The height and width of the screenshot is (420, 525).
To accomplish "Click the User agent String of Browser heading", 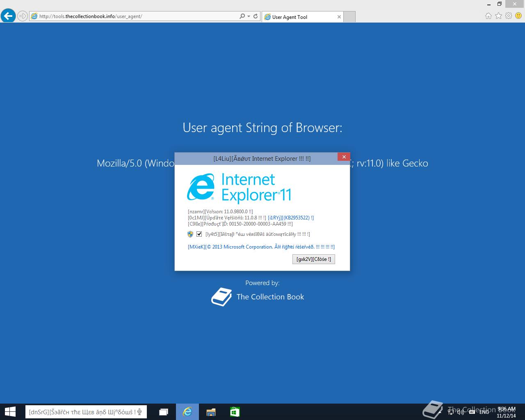I will [262, 128].
